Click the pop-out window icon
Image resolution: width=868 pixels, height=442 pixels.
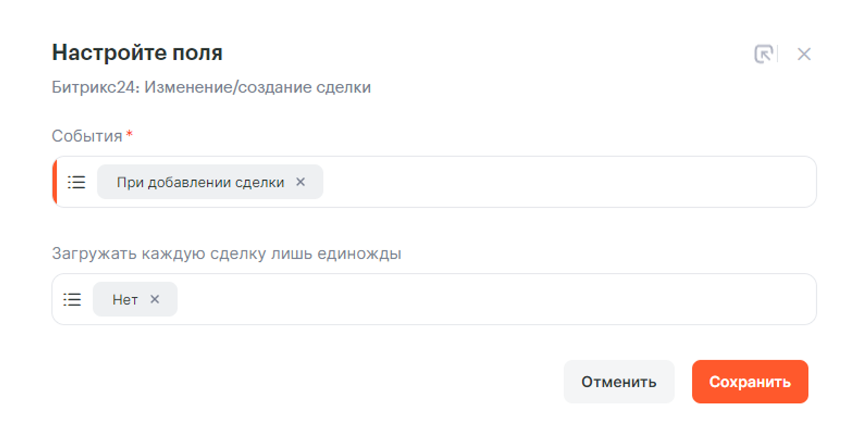point(763,54)
